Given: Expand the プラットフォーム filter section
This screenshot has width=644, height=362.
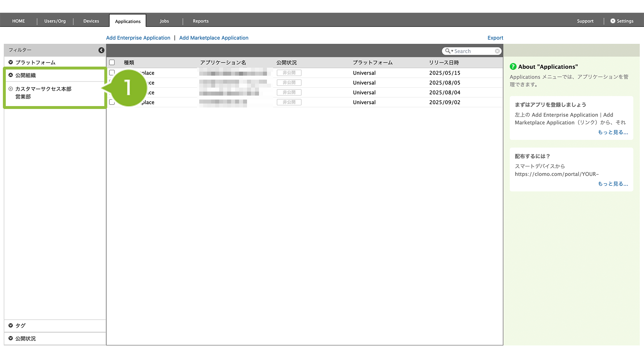Looking at the screenshot, I should 35,63.
